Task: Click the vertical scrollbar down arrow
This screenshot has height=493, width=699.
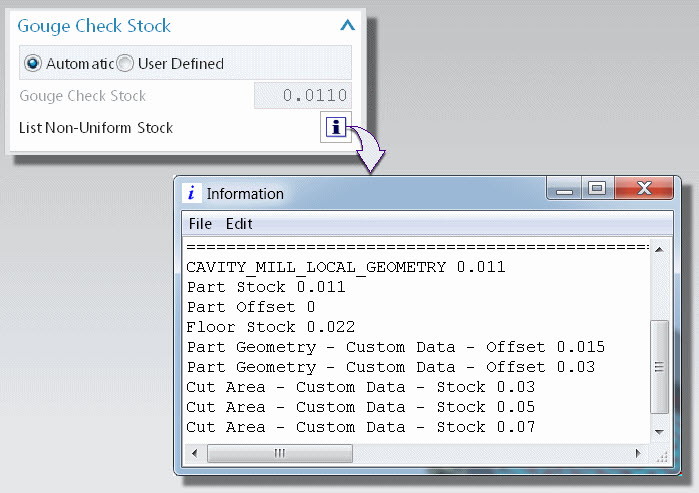Action: coord(659,429)
